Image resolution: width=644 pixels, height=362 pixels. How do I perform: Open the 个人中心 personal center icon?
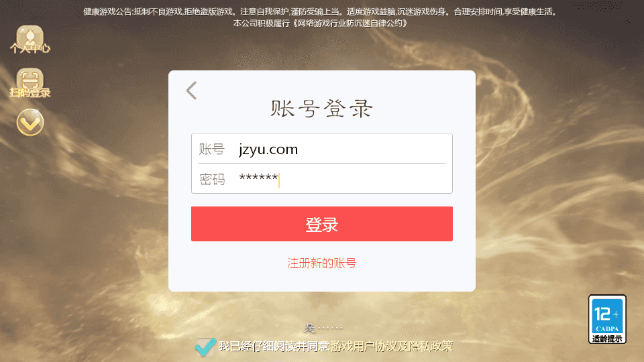pyautogui.click(x=30, y=40)
